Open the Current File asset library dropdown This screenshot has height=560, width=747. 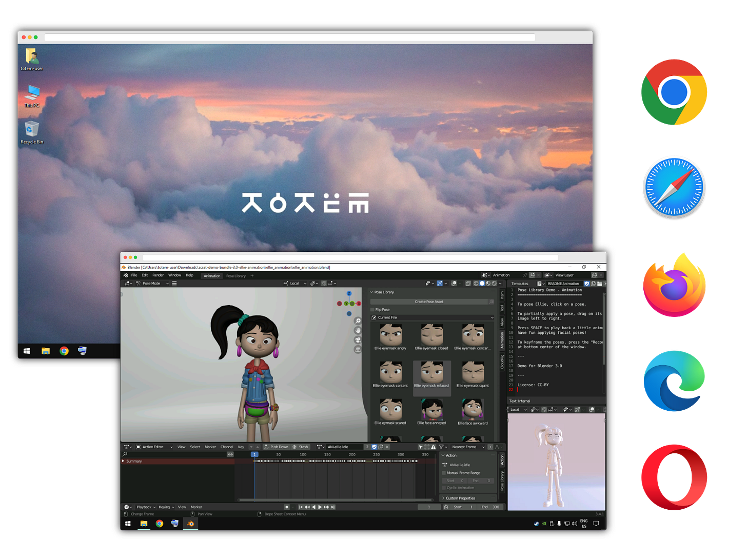pos(433,317)
